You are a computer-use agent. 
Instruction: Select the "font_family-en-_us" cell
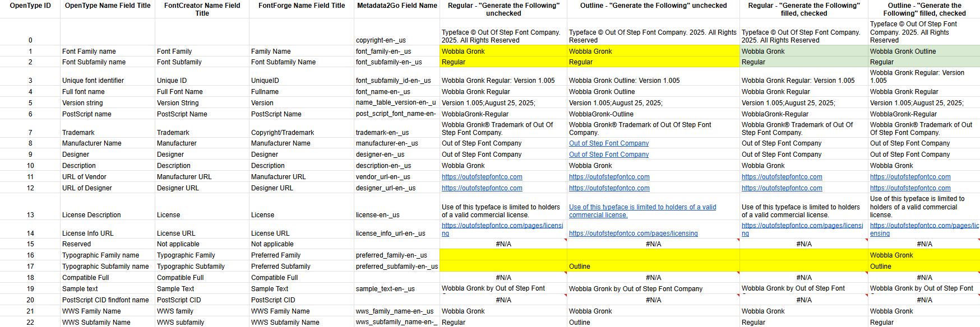(397, 52)
